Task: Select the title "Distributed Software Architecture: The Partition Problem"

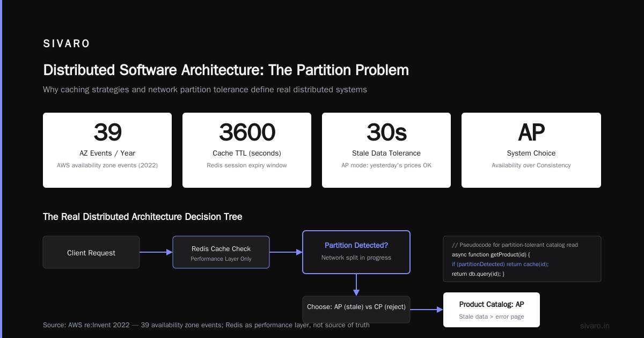Action: (x=226, y=70)
